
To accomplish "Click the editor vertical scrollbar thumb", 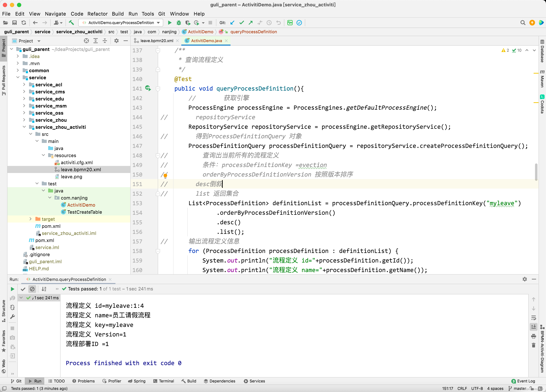I will [x=536, y=172].
